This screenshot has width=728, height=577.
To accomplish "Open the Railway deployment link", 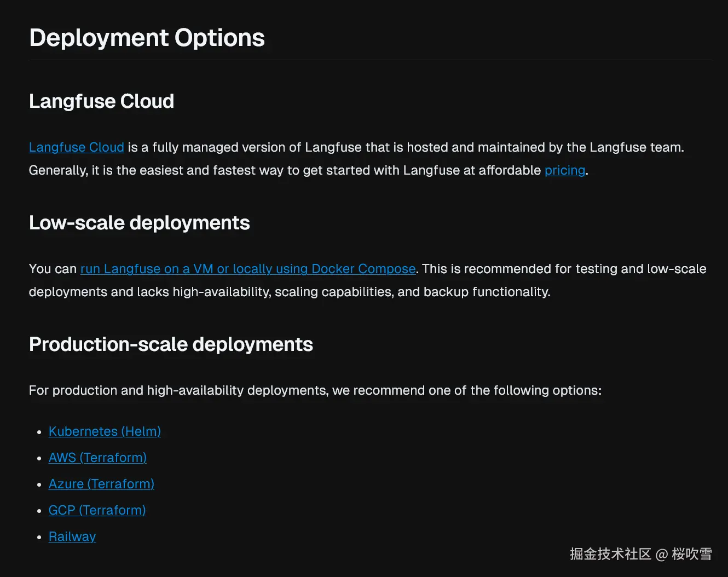I will pyautogui.click(x=72, y=536).
